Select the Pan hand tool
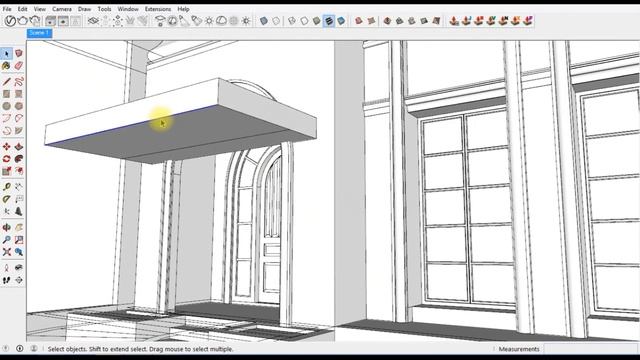The image size is (640, 360). [19, 227]
